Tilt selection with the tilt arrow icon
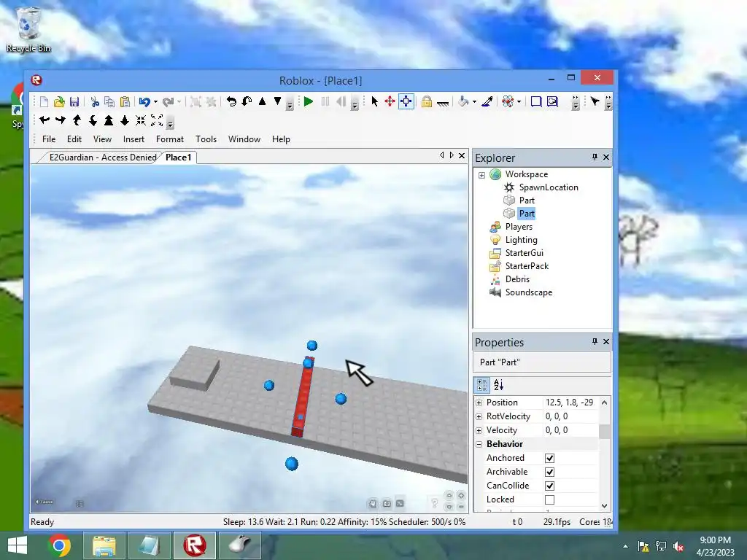The height and width of the screenshot is (560, 747). (x=247, y=101)
